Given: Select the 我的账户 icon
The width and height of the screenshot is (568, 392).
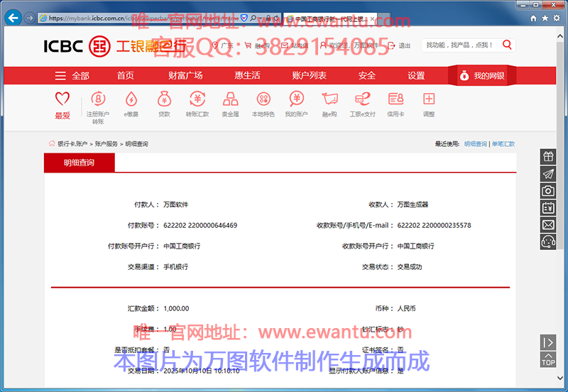Looking at the screenshot, I should click(x=296, y=99).
